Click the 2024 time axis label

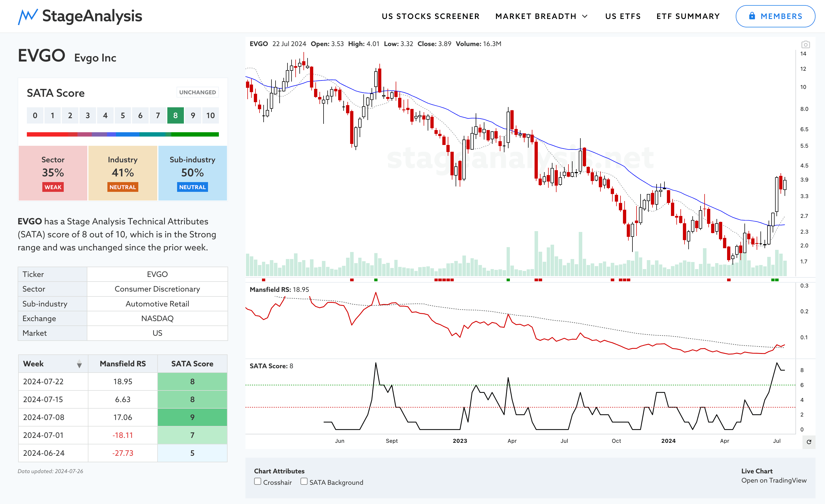668,441
